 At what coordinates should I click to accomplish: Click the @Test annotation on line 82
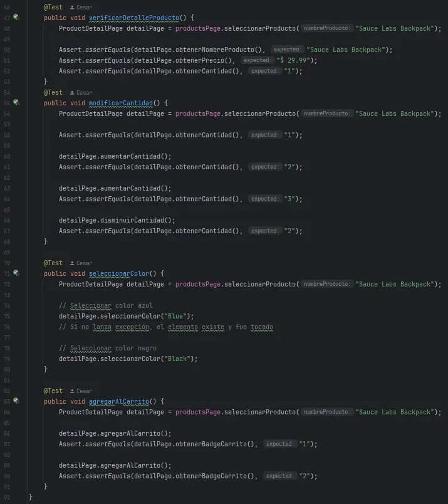53,391
